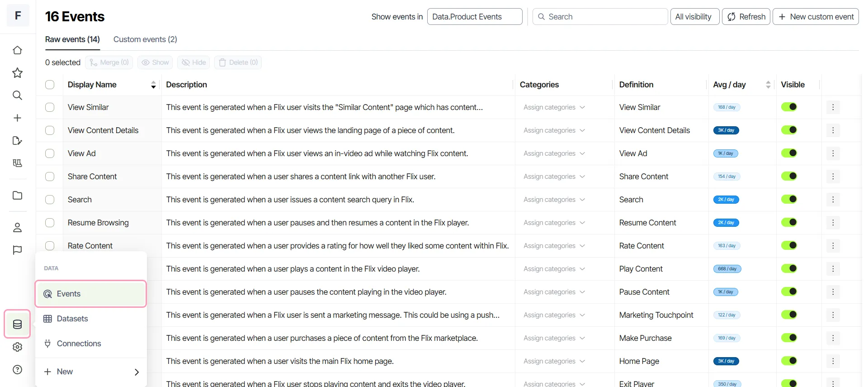Open the All visibility filter dropdown
868x387 pixels.
click(694, 17)
